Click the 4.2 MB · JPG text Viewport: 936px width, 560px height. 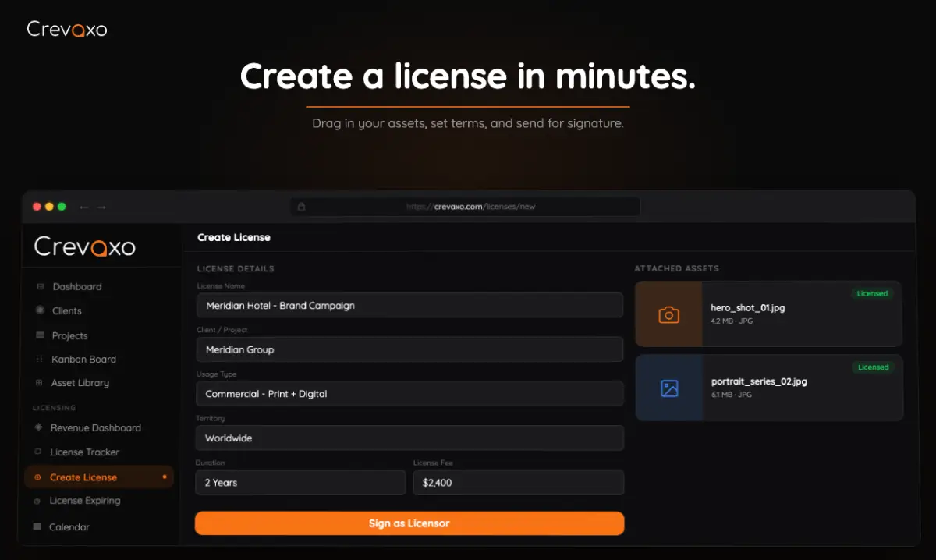point(731,321)
